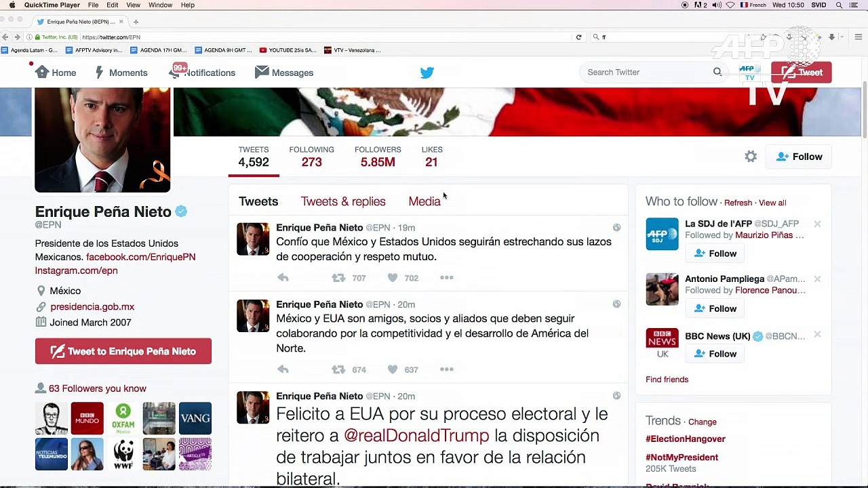The height and width of the screenshot is (488, 868).
Task: Open the #NotMyPresident trend
Action: 682,457
